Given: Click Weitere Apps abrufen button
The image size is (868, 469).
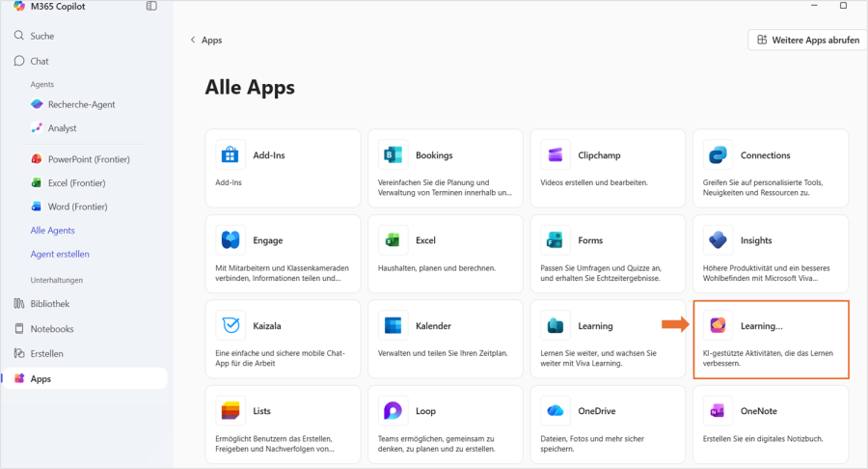Looking at the screenshot, I should [807, 40].
